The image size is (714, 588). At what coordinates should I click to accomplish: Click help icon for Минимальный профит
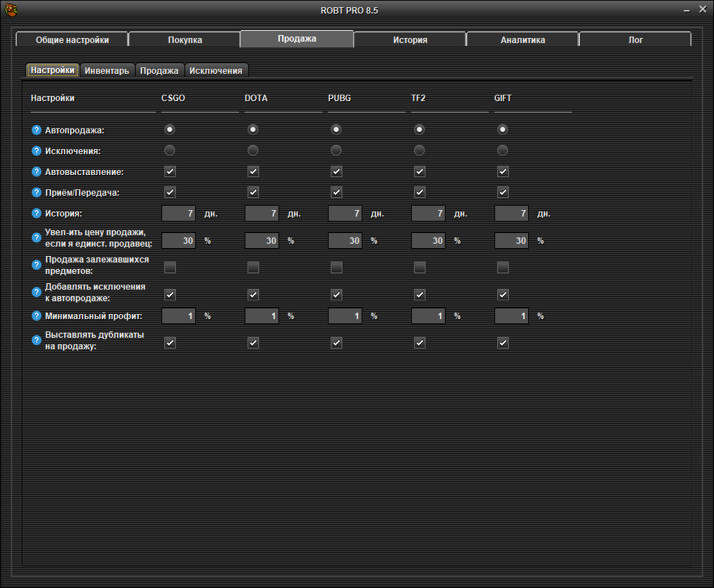pyautogui.click(x=37, y=316)
